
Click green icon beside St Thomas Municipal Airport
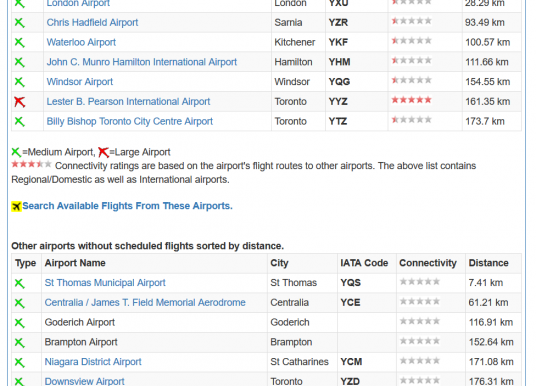pyautogui.click(x=19, y=283)
